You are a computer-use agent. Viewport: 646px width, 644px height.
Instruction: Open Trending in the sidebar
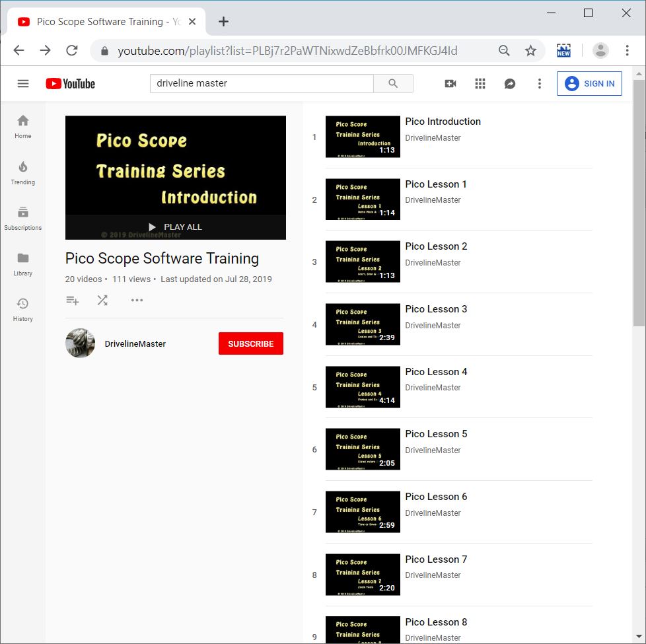23,173
